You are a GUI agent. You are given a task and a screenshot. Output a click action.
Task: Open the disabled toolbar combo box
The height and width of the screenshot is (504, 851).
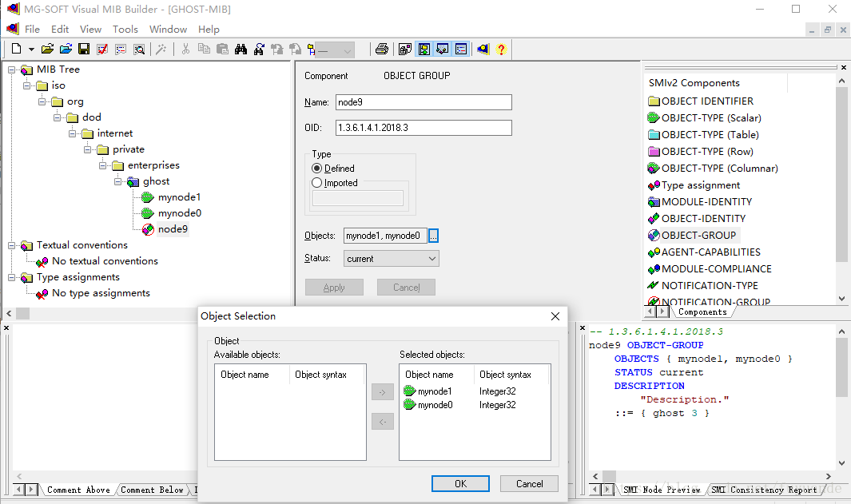point(335,50)
